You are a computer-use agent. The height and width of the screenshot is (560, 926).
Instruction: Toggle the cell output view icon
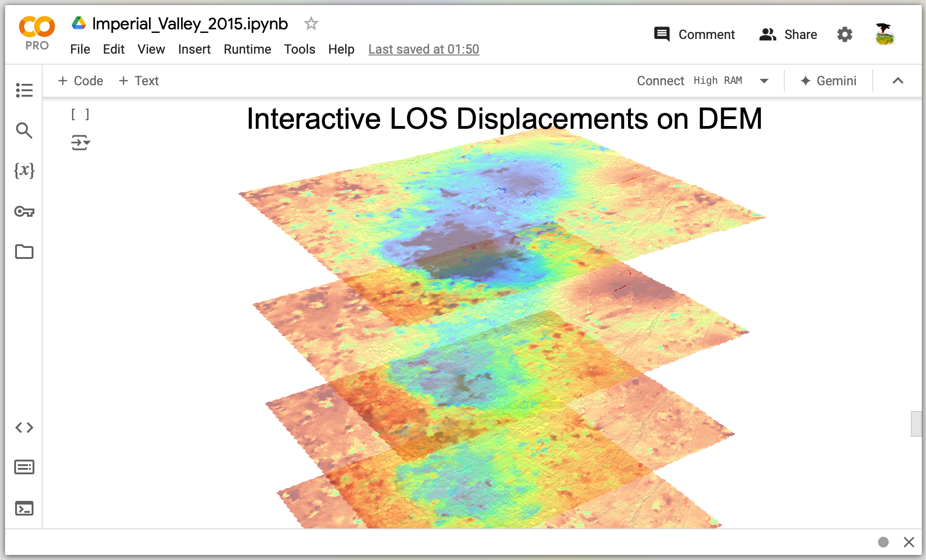pyautogui.click(x=80, y=143)
